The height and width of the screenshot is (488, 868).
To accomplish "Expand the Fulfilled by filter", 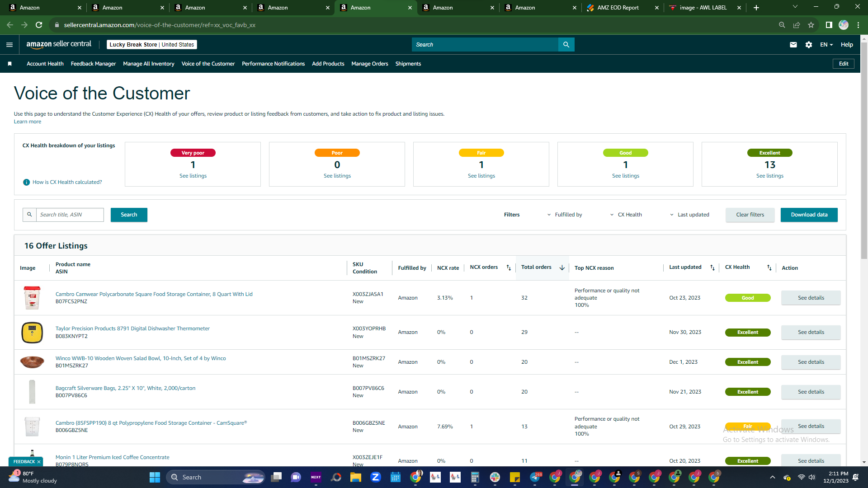I will [565, 215].
